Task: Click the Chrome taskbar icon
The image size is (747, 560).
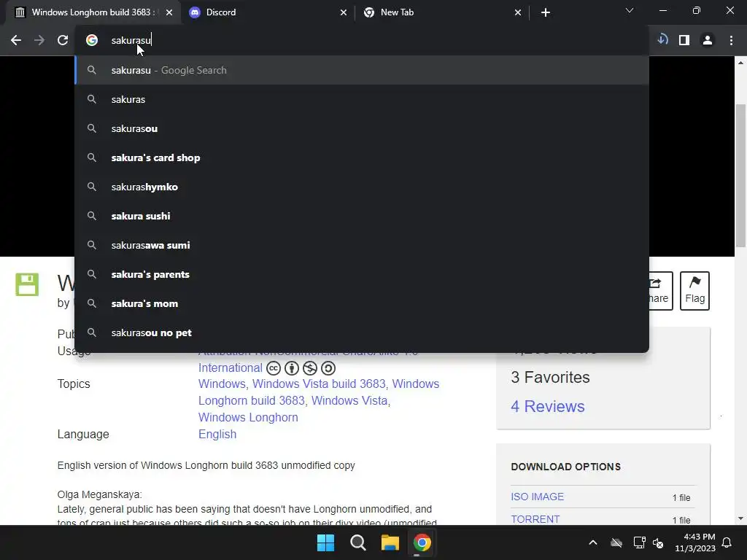Action: coord(422,542)
